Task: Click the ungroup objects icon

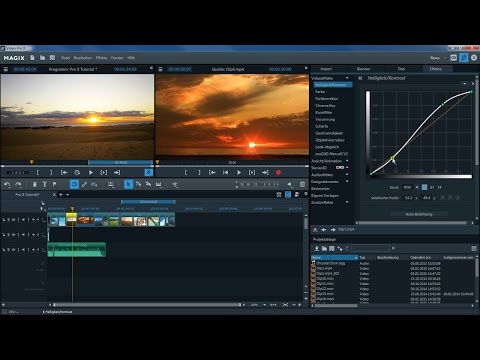Action: (94, 184)
